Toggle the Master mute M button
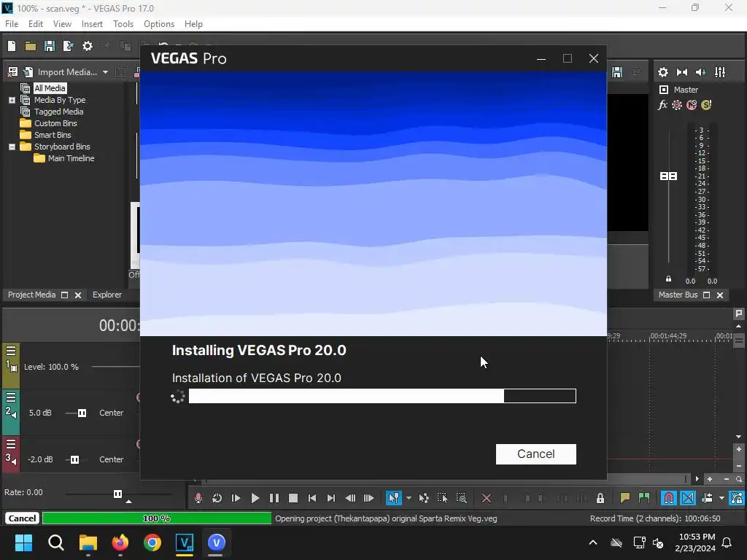 692,105
